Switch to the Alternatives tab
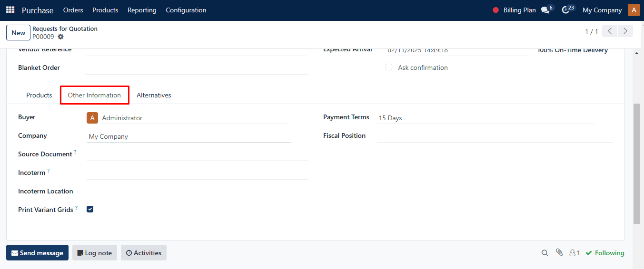The width and height of the screenshot is (644, 269). [x=154, y=95]
